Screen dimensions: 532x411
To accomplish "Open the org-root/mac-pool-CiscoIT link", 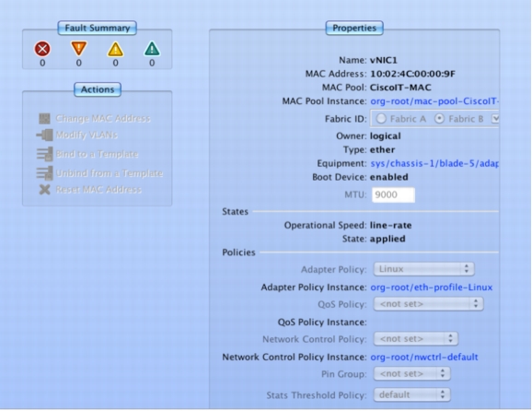I will 434,101.
